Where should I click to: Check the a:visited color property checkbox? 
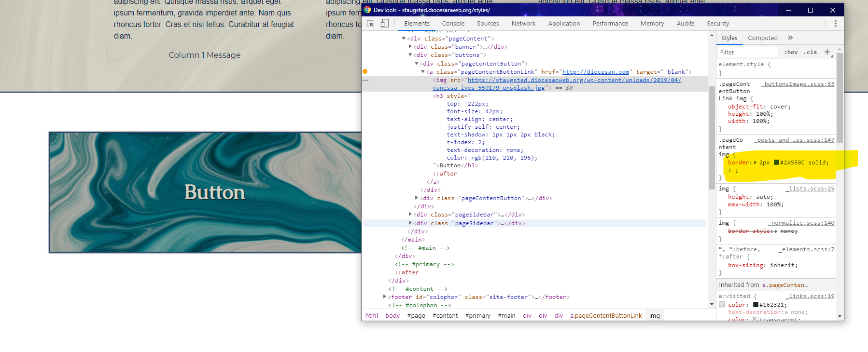[x=722, y=304]
